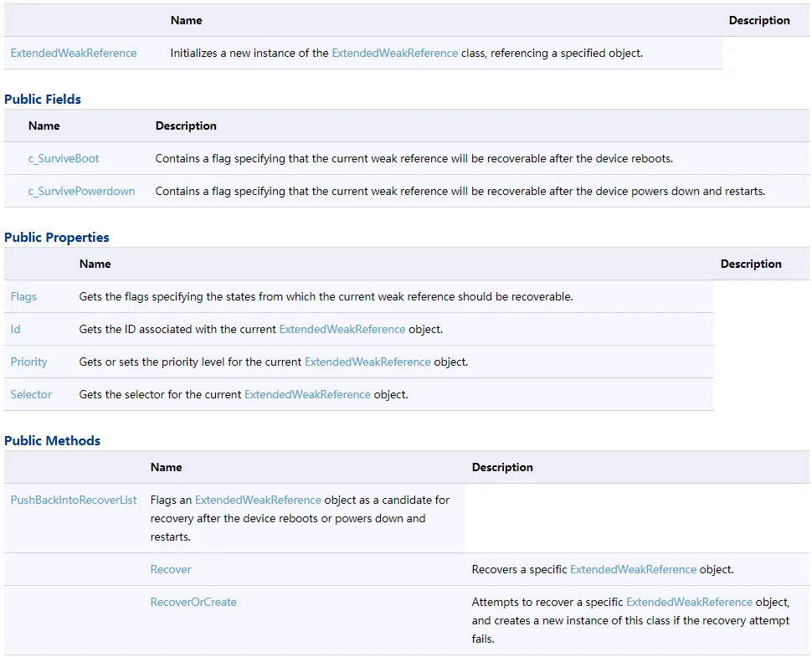
Task: Open the c_SurvivePowerdown field link
Action: pyautogui.click(x=81, y=191)
